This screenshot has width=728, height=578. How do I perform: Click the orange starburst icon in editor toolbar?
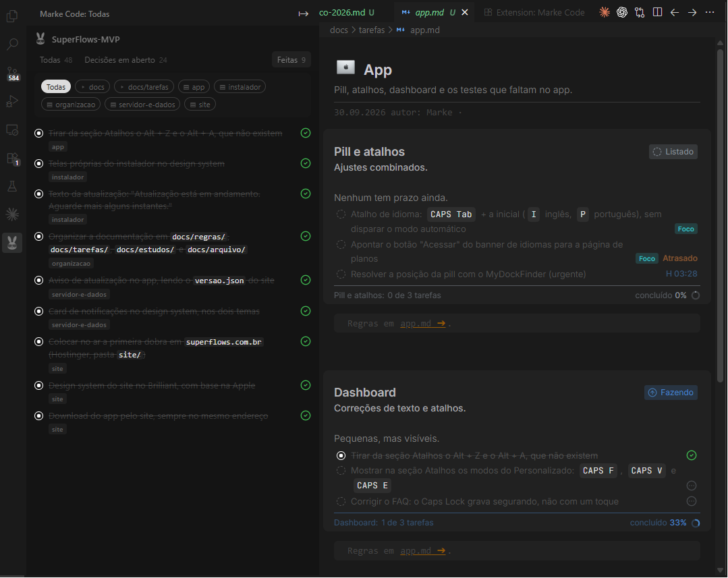click(x=605, y=13)
